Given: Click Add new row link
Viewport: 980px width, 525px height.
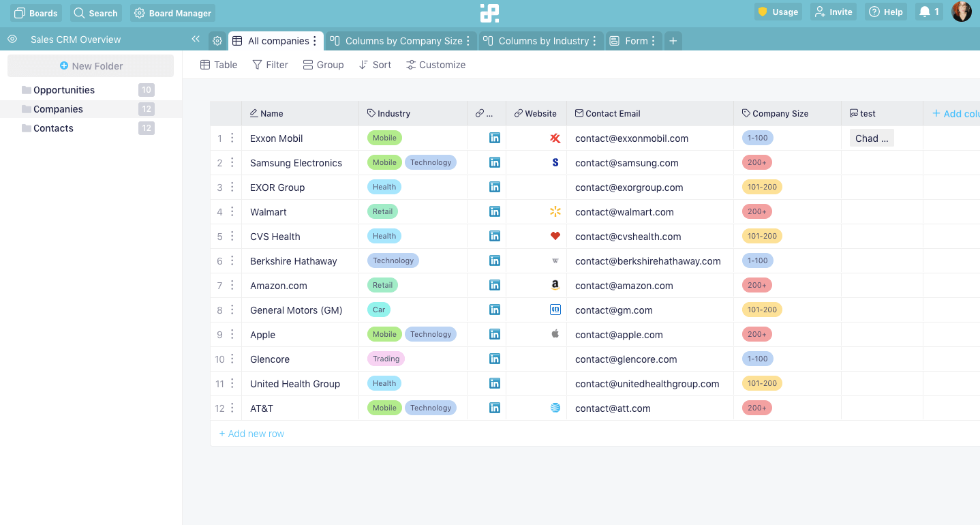Looking at the screenshot, I should 251,434.
